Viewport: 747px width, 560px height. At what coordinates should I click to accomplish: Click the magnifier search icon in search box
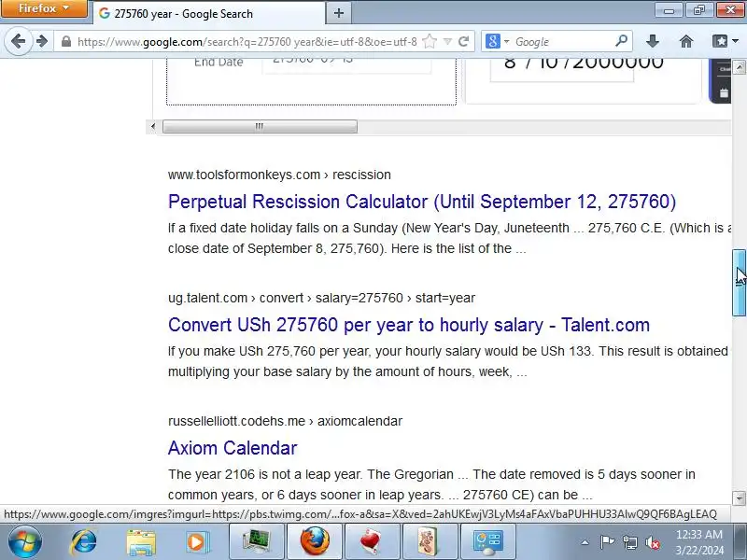click(x=621, y=41)
